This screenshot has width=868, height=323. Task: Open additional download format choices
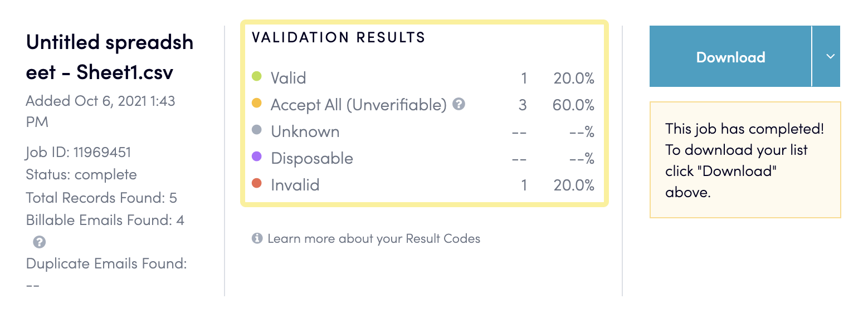(x=830, y=56)
